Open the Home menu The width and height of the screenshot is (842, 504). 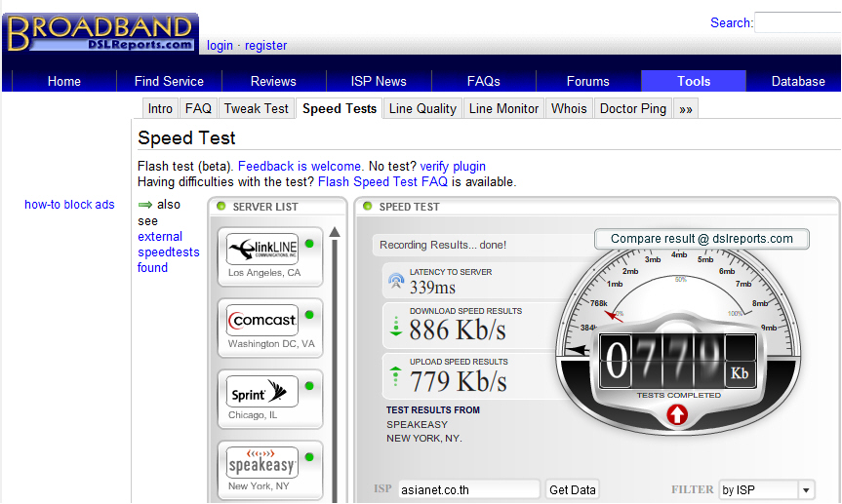[x=63, y=81]
